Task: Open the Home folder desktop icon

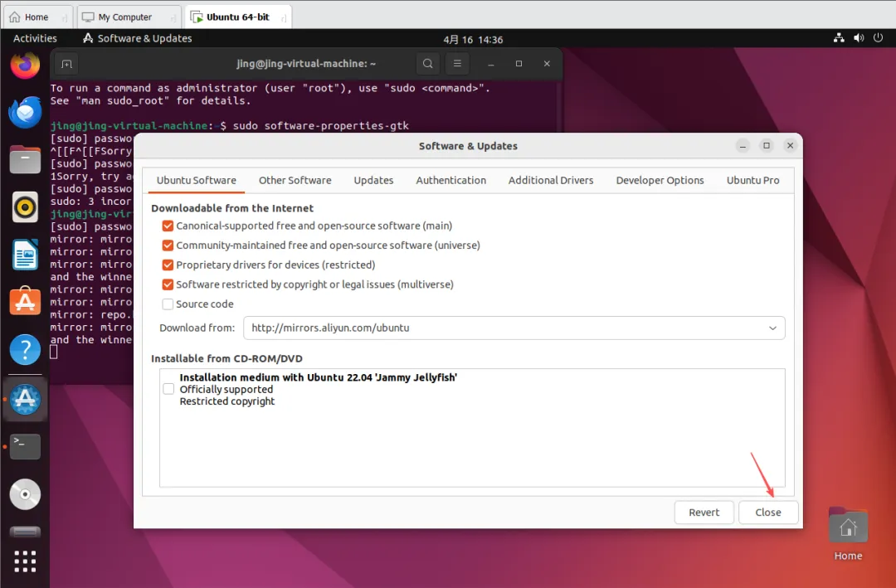Action: 848,534
